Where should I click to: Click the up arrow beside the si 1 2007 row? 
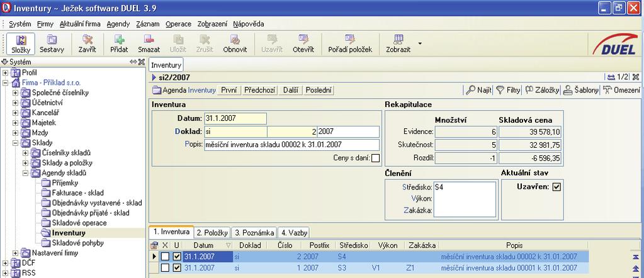(x=636, y=268)
